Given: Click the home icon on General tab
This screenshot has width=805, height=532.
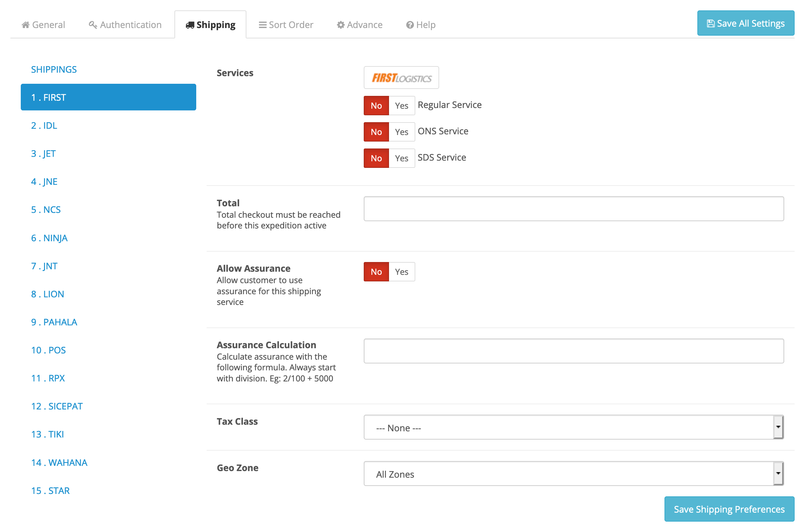Looking at the screenshot, I should click(25, 25).
